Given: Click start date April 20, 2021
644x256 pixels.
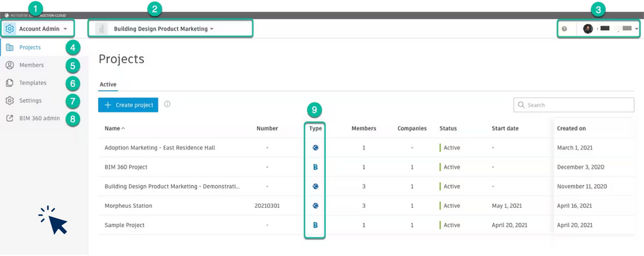Looking at the screenshot, I should pos(510,225).
